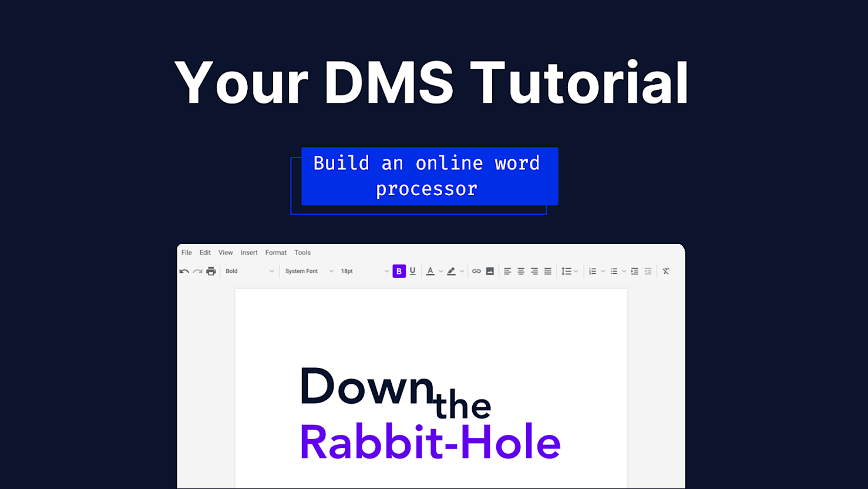Viewport: 868px width, 489px height.
Task: Click the text color A button
Action: pos(430,271)
